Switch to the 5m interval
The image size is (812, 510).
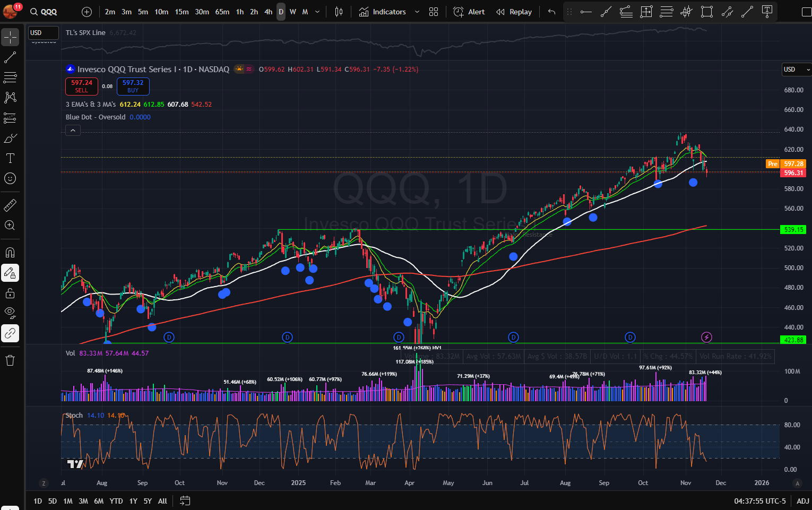pyautogui.click(x=143, y=12)
